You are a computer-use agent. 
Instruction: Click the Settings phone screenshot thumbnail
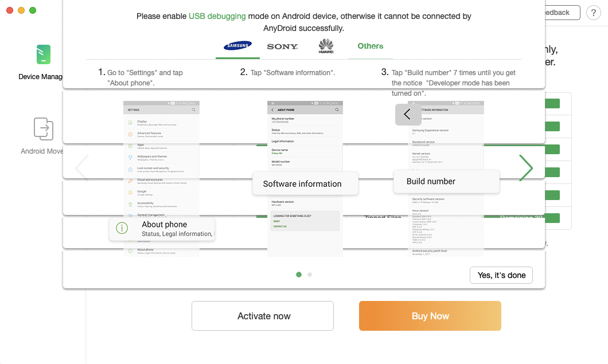tap(161, 161)
